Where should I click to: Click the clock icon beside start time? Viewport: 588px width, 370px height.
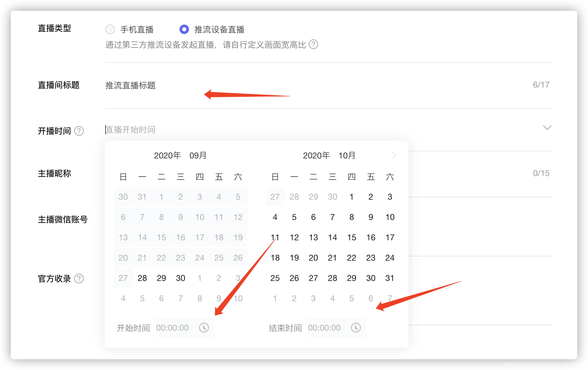pos(204,328)
